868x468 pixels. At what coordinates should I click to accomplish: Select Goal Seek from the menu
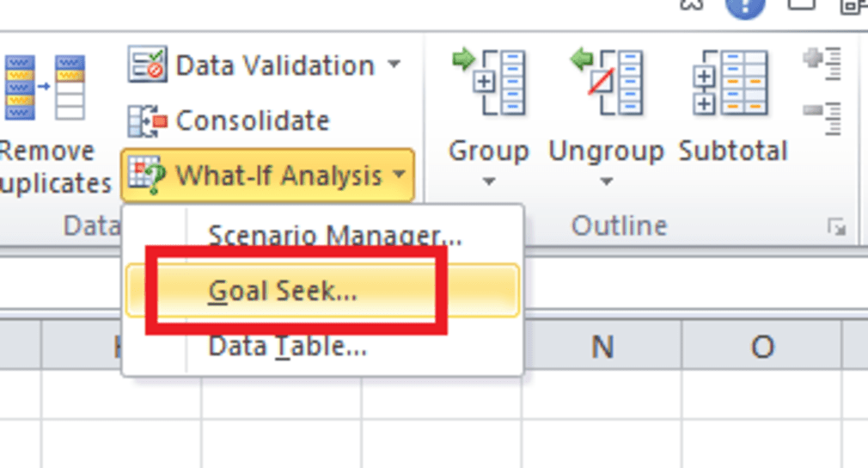[x=283, y=292]
